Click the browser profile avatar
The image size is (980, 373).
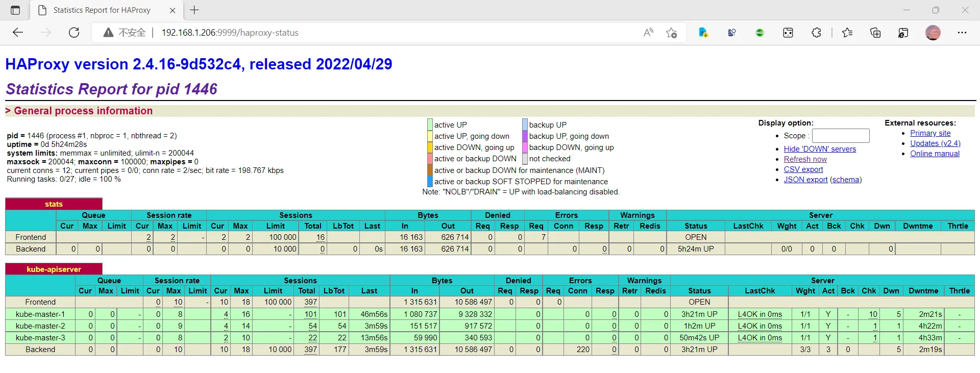933,33
